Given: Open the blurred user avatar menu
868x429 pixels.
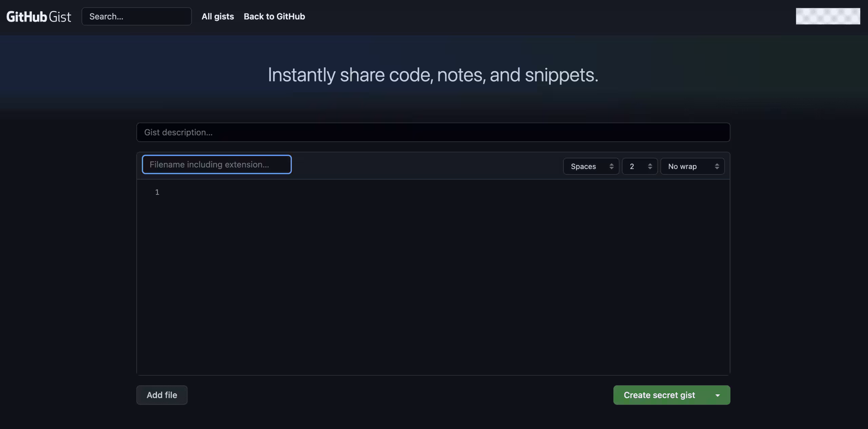Looking at the screenshot, I should [x=828, y=16].
